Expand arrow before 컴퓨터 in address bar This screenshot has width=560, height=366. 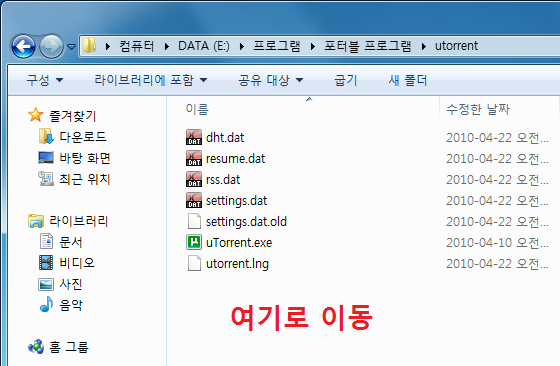[108, 46]
